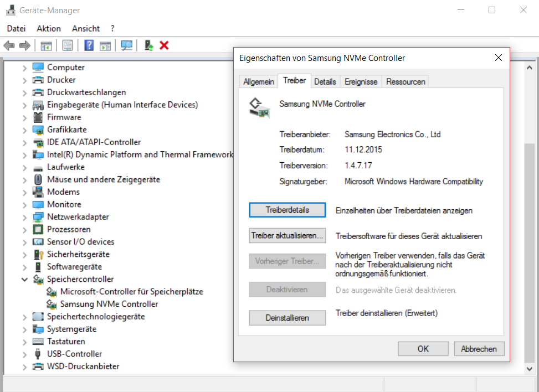The width and height of the screenshot is (539, 392).
Task: Click the Laufwerke drive icon
Action: tap(38, 168)
